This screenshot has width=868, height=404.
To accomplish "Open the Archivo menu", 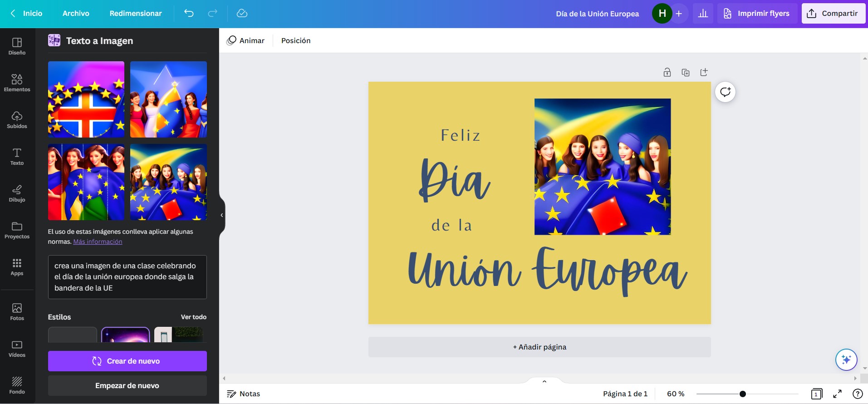I will point(76,13).
